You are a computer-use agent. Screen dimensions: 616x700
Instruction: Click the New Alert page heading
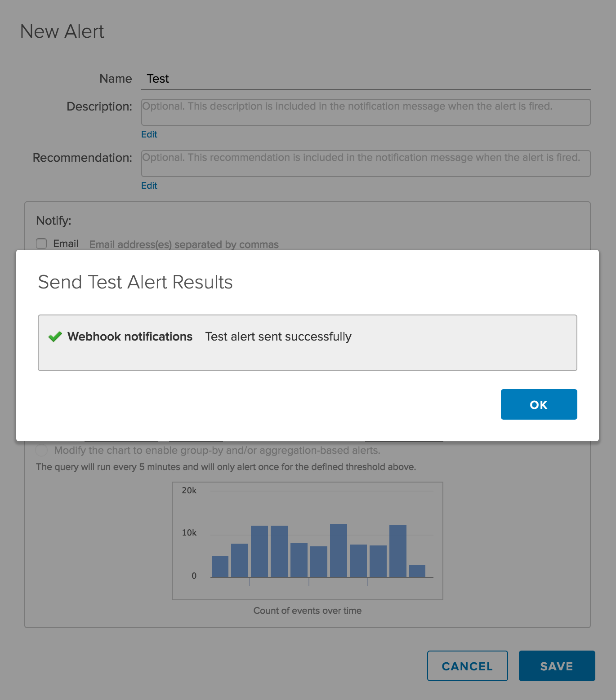click(x=62, y=31)
